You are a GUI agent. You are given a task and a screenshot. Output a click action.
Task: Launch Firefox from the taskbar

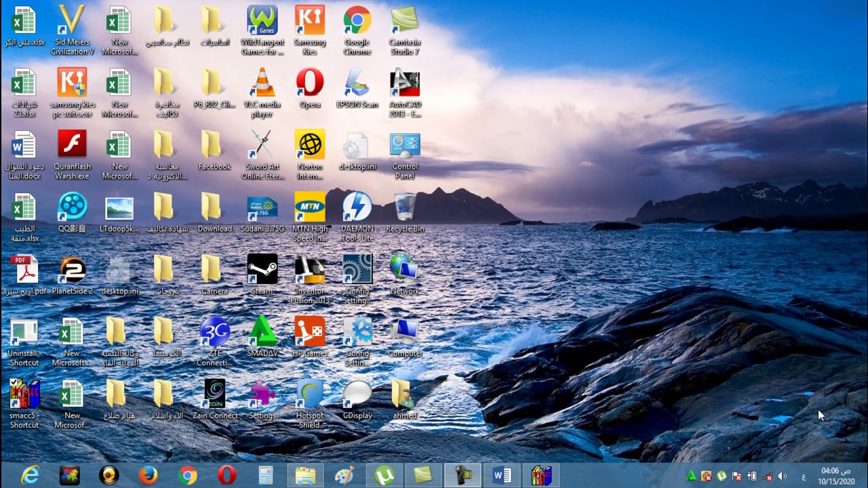pos(148,475)
